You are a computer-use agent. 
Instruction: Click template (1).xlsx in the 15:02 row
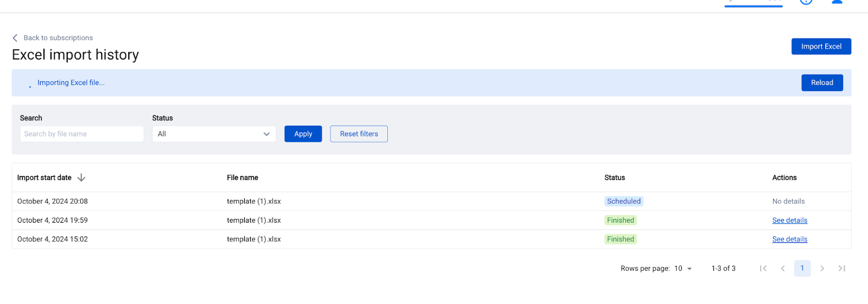tap(254, 240)
